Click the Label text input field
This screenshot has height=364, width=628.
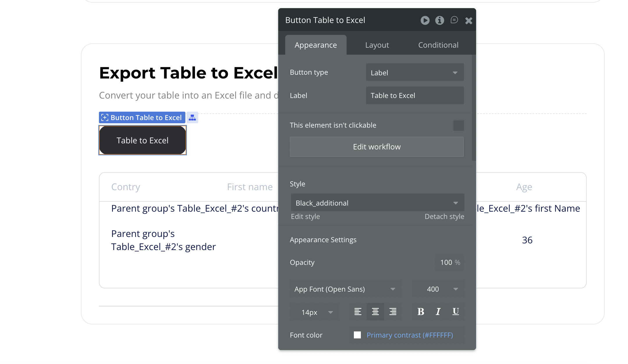(x=414, y=96)
